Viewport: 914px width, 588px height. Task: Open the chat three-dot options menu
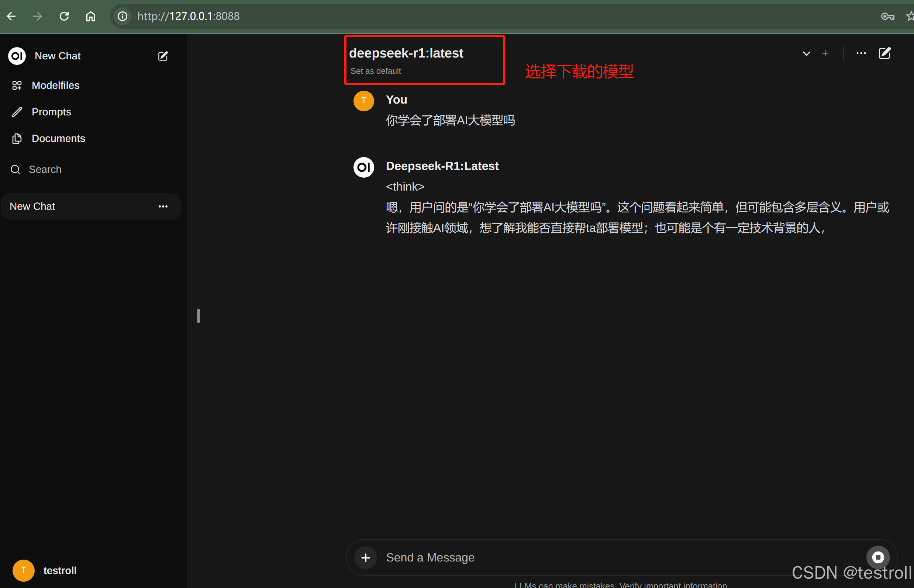click(x=861, y=53)
